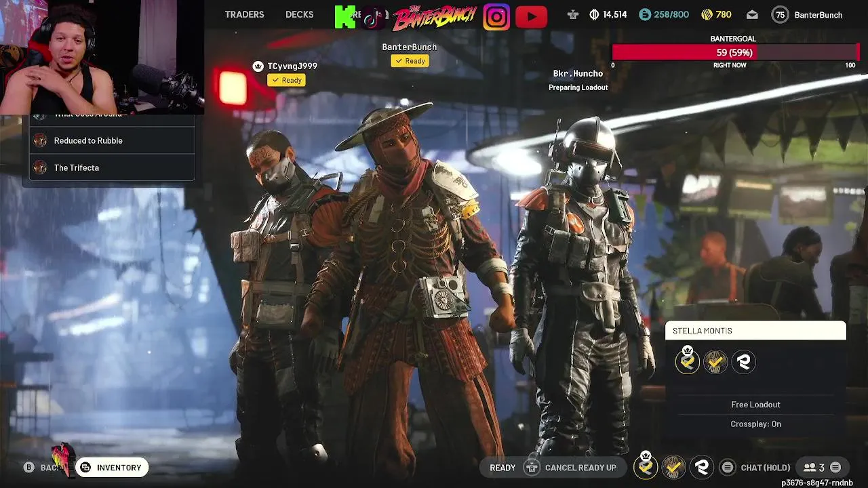
Task: Click the yellow token icon beside 780
Action: tap(707, 15)
